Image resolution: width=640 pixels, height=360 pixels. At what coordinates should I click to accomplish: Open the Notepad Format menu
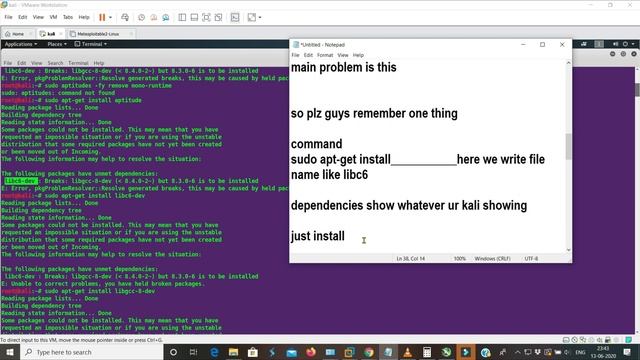(325, 55)
